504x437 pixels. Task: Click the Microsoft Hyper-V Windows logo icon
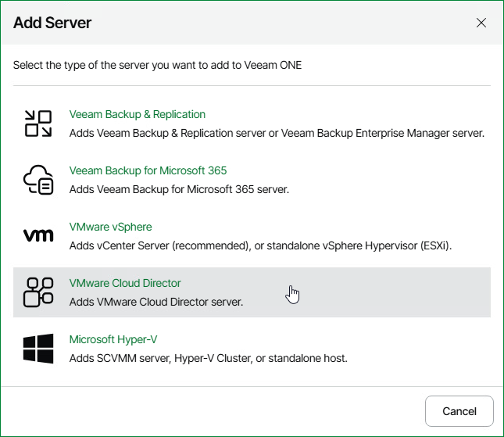click(x=38, y=349)
